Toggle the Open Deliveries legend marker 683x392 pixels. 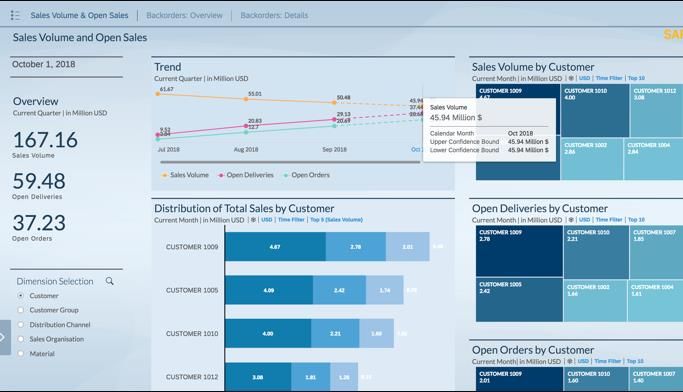[x=221, y=175]
